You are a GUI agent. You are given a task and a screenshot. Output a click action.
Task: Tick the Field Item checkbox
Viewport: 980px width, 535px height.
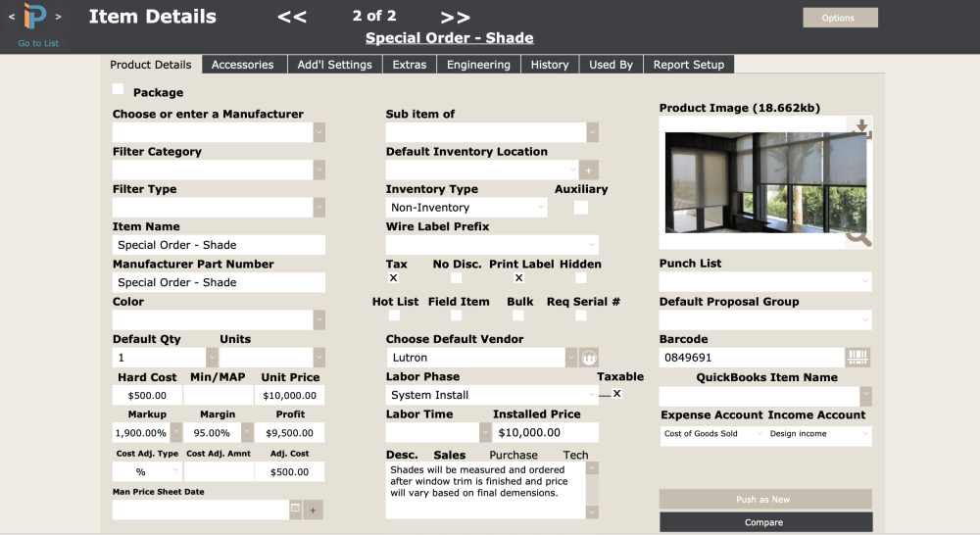click(x=457, y=316)
